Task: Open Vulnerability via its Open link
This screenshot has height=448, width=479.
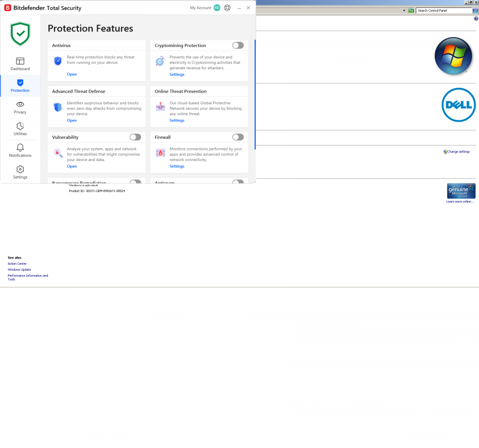Action: coord(72,166)
